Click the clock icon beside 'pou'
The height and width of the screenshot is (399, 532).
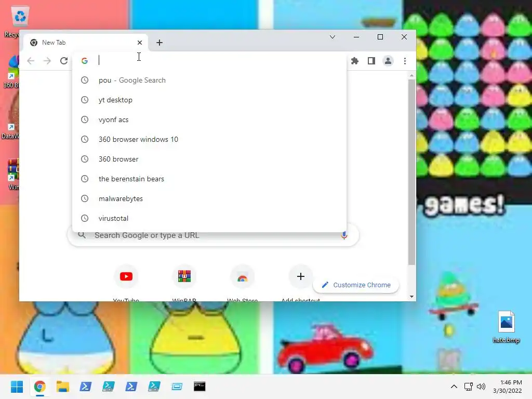click(85, 80)
